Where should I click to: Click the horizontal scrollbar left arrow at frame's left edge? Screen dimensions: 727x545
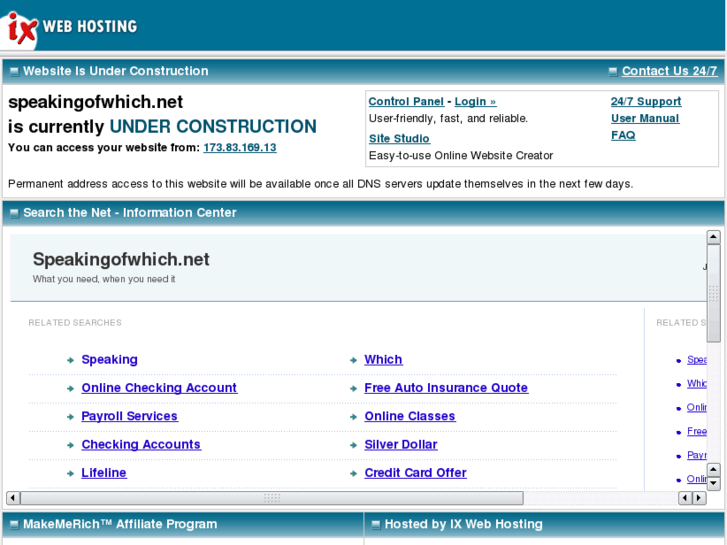tap(13, 498)
